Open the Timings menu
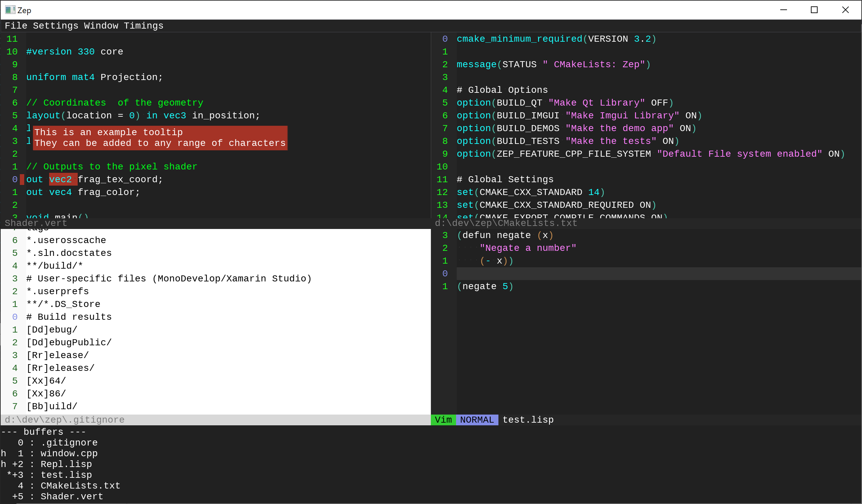862x504 pixels. pos(143,26)
